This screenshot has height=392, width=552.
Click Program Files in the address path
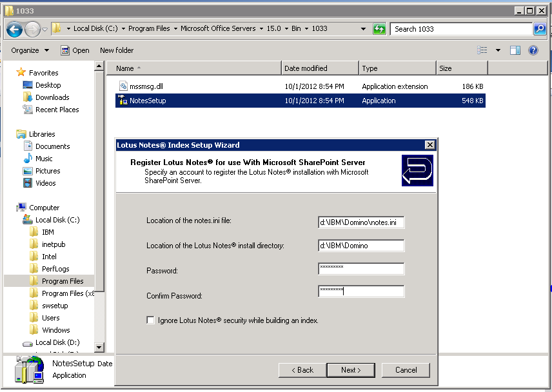(149, 28)
